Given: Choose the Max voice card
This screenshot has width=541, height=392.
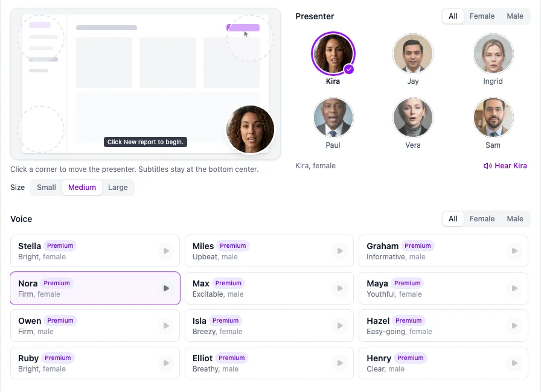Looking at the screenshot, I should click(x=269, y=288).
